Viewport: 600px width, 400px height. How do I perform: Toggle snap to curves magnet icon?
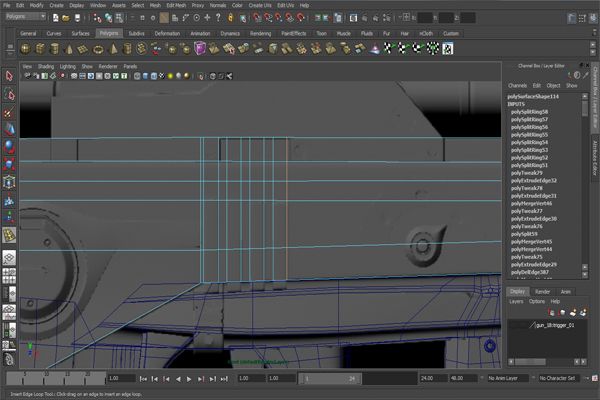[268, 18]
